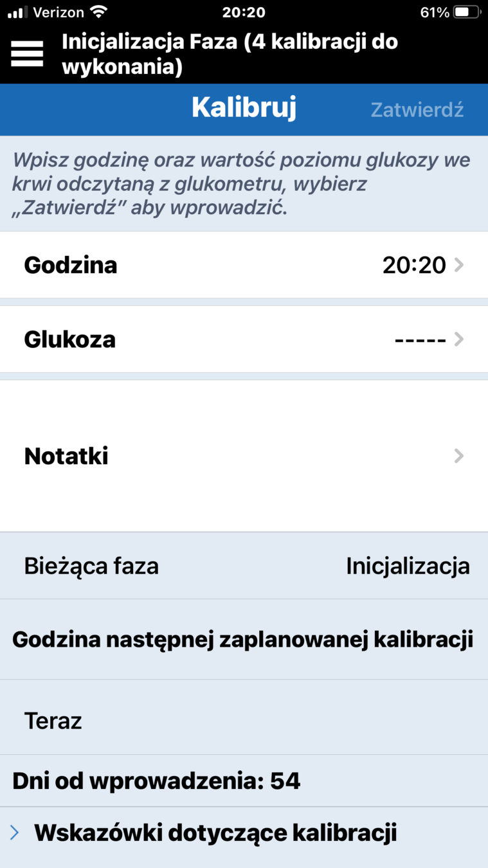Tap the empty glucose dashes field
Image resolution: width=488 pixels, height=868 pixels.
tap(419, 339)
